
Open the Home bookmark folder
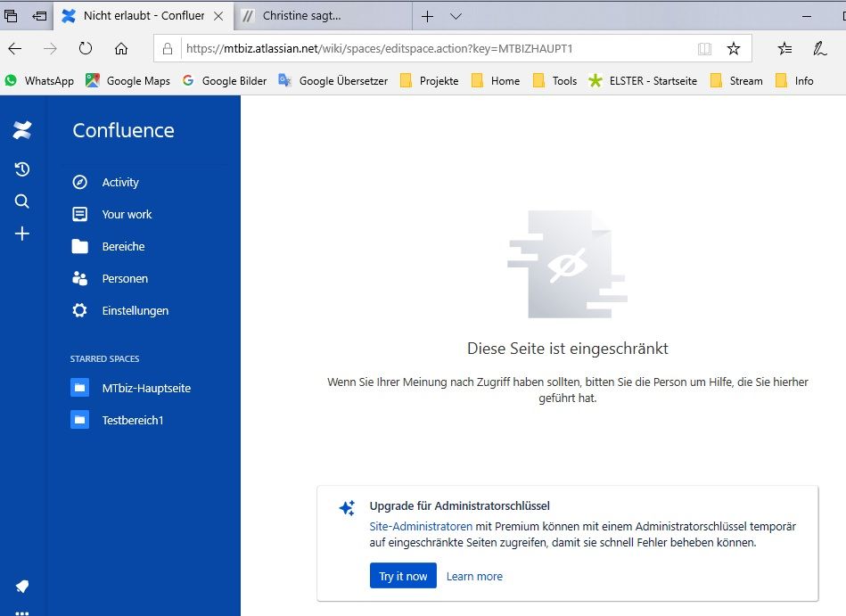point(496,81)
